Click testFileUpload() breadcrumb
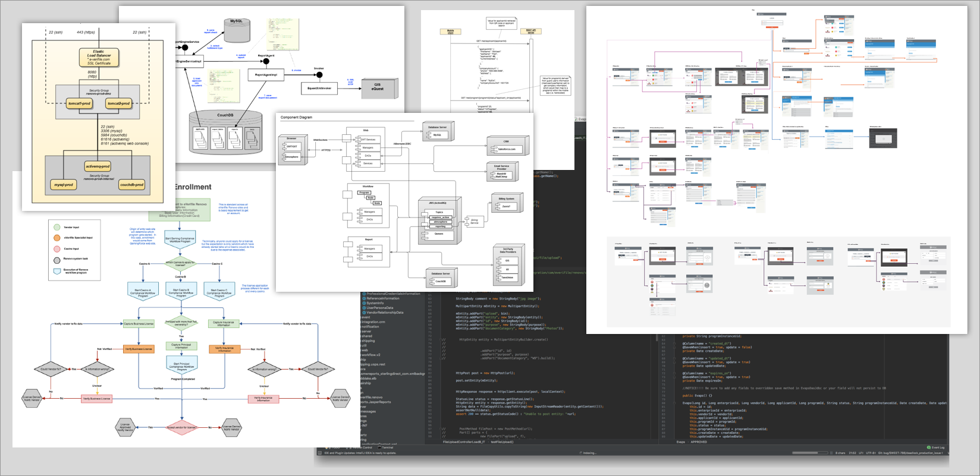This screenshot has height=476, width=980. (x=502, y=442)
